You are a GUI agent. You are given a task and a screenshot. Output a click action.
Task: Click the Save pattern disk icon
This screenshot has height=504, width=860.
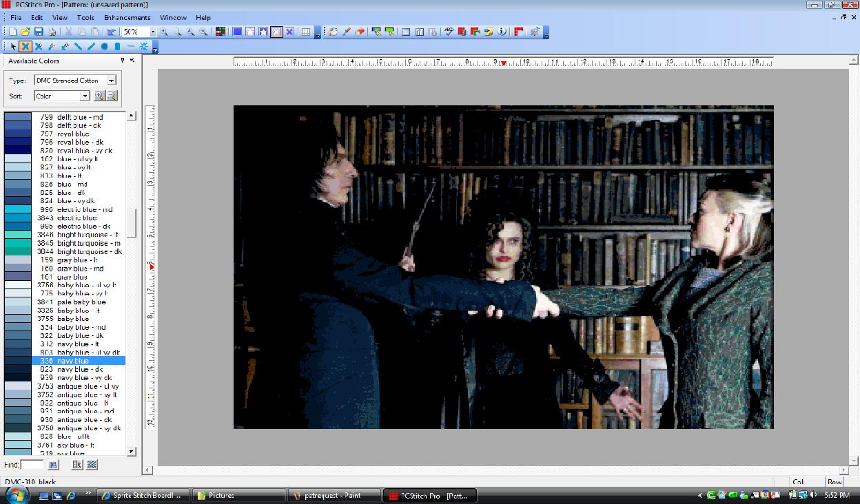39,32
